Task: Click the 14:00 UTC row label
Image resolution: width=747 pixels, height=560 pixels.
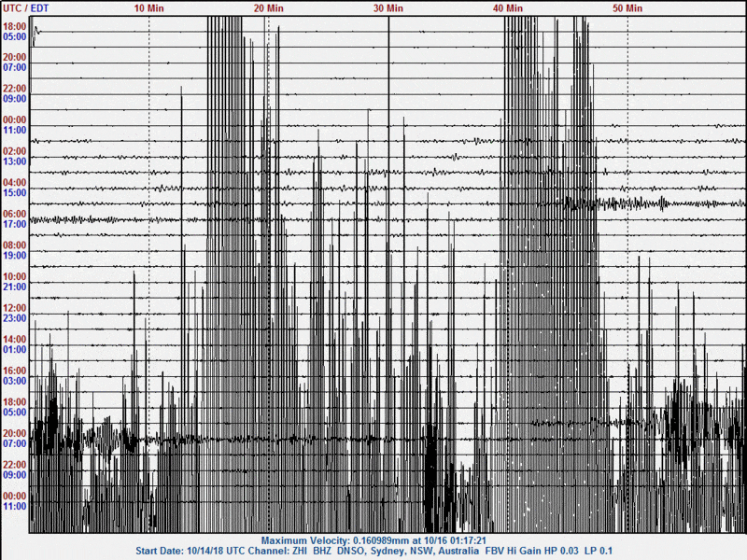Action: tap(14, 340)
